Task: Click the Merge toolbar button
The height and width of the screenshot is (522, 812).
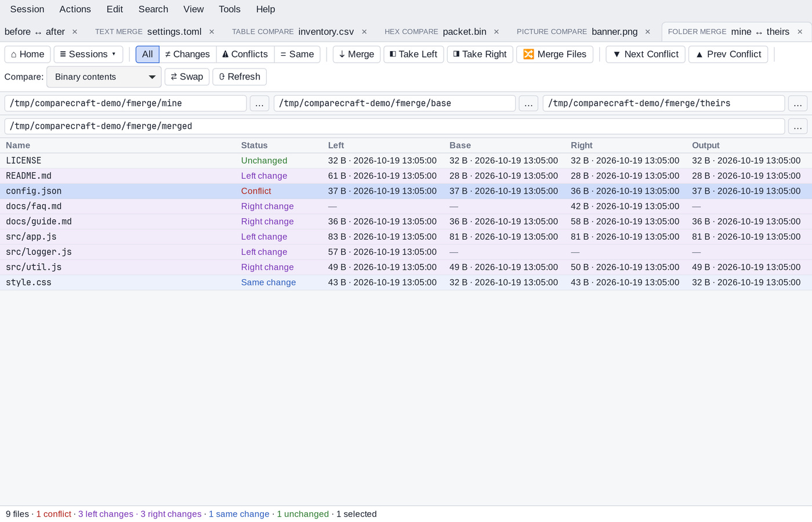Action: 357,54
